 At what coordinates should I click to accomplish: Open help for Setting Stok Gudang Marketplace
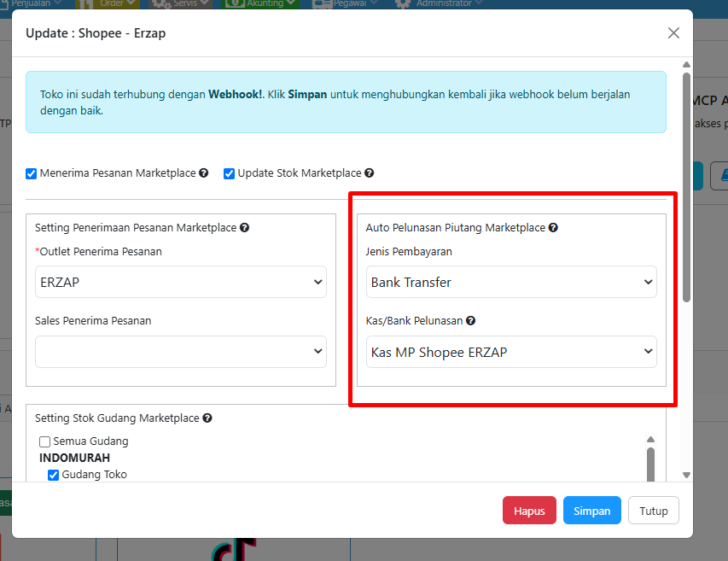(207, 418)
